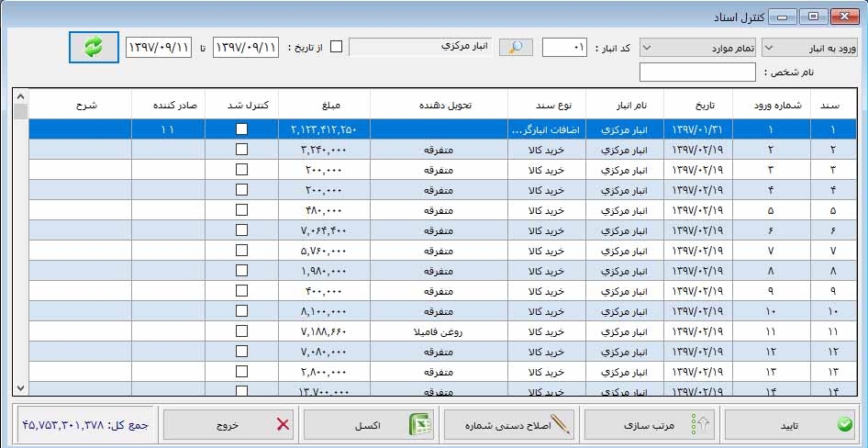The image size is (868, 448).
Task: Click the مرتب سازی sort button
Action: point(650,425)
